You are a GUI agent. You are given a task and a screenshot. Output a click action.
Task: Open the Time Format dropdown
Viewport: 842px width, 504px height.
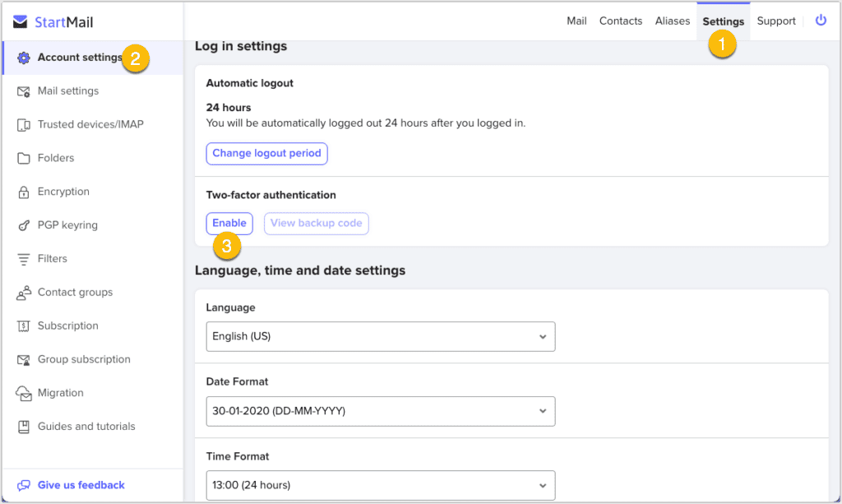tap(380, 485)
